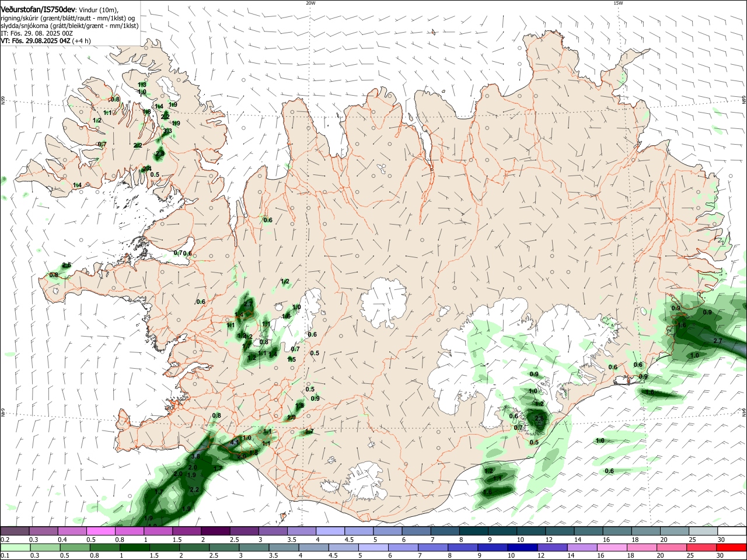
Task: Pick the bright pink swatch starting at 0.5 in the upper legend row
Action: (100, 531)
